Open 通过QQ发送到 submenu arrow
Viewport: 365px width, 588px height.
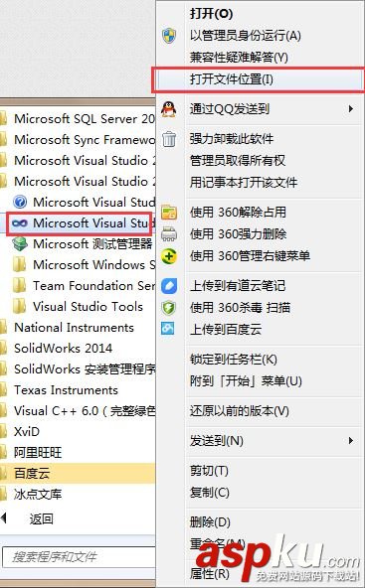(x=351, y=109)
